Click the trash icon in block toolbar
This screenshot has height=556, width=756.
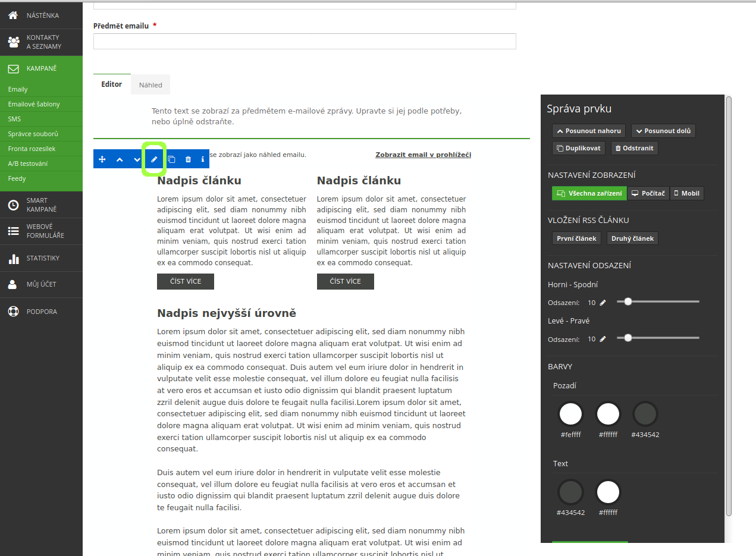tap(188, 159)
